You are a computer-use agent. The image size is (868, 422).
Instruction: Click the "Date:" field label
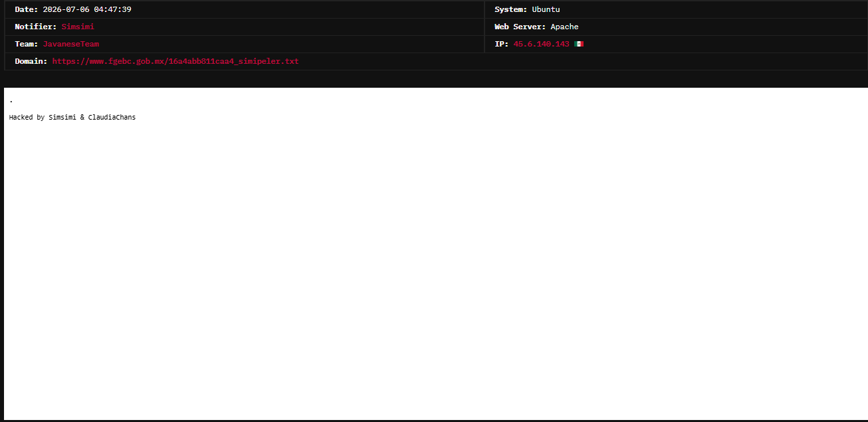click(27, 9)
